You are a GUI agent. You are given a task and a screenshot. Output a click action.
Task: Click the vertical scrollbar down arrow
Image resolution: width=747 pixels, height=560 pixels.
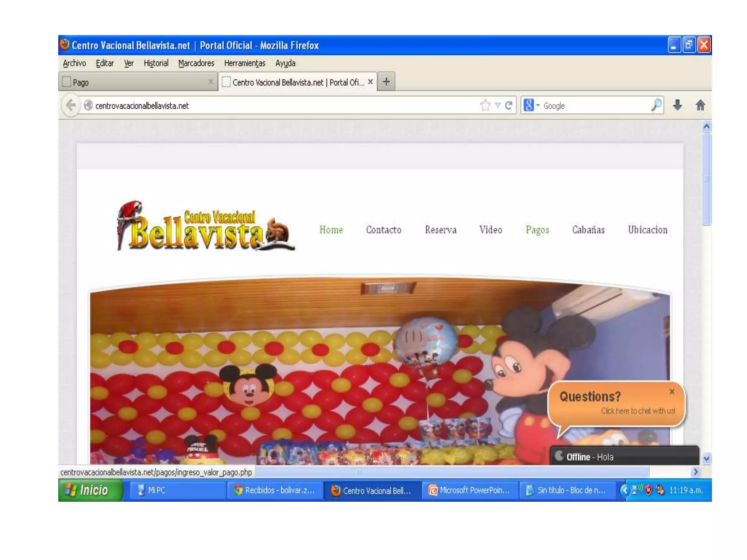coord(707,458)
